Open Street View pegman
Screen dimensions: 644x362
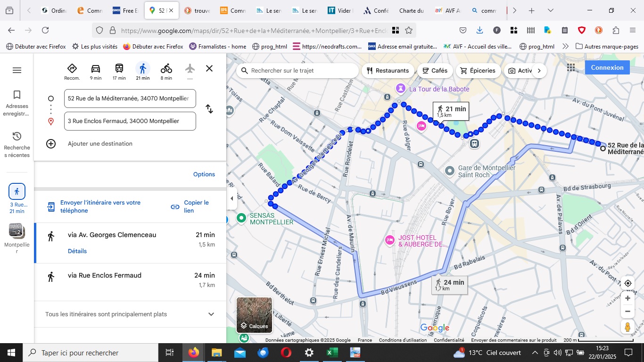pyautogui.click(x=627, y=327)
